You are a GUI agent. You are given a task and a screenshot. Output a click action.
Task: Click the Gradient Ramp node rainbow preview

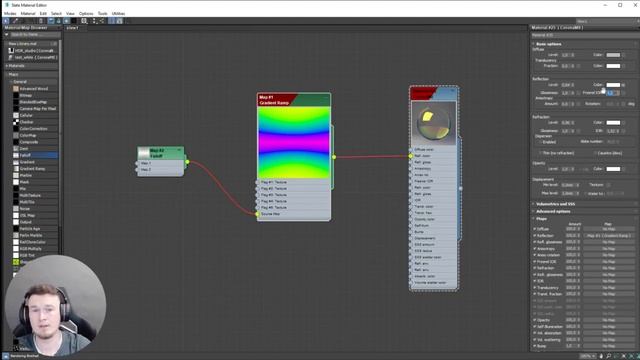(x=294, y=142)
